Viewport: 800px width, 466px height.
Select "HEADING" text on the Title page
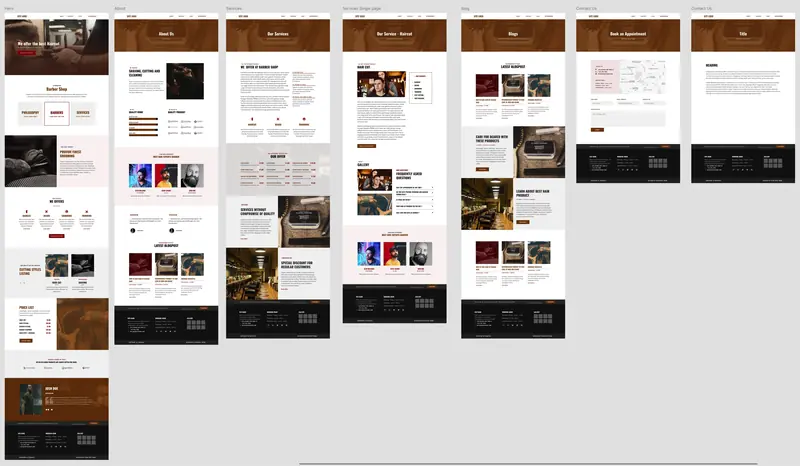712,65
